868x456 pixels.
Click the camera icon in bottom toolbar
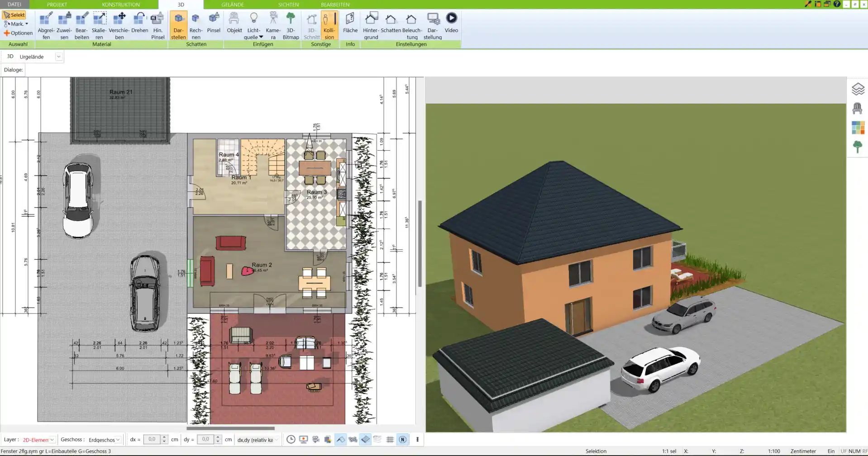pyautogui.click(x=316, y=439)
